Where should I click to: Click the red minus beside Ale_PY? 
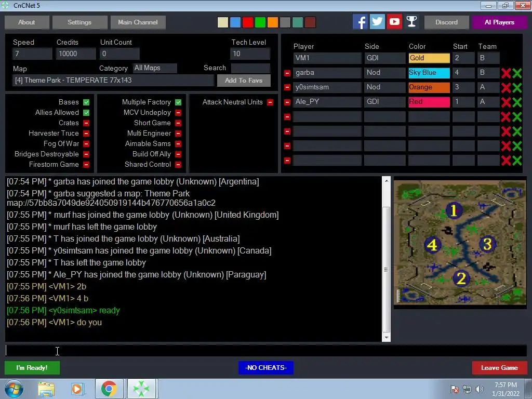(x=287, y=102)
